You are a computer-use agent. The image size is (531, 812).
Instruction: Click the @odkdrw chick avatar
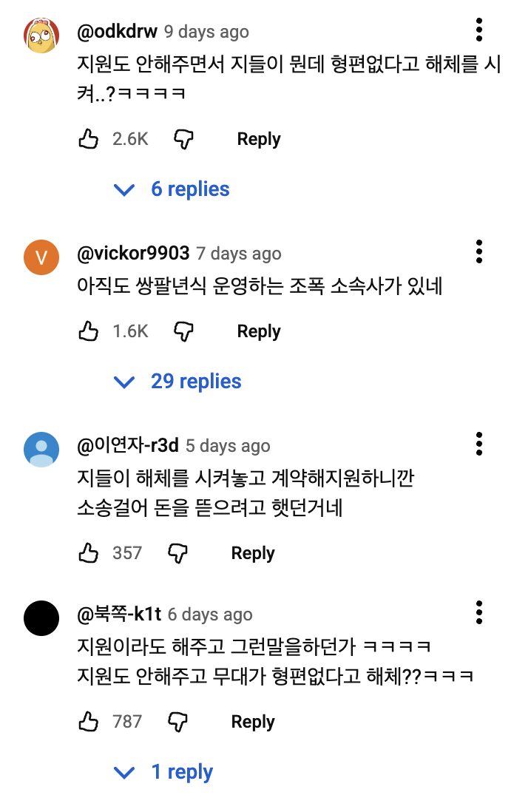(41, 35)
